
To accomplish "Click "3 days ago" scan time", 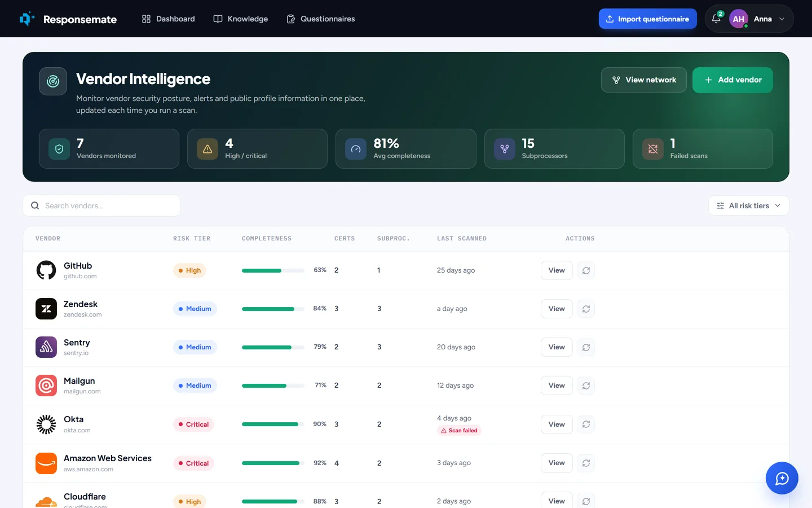I will pos(454,463).
